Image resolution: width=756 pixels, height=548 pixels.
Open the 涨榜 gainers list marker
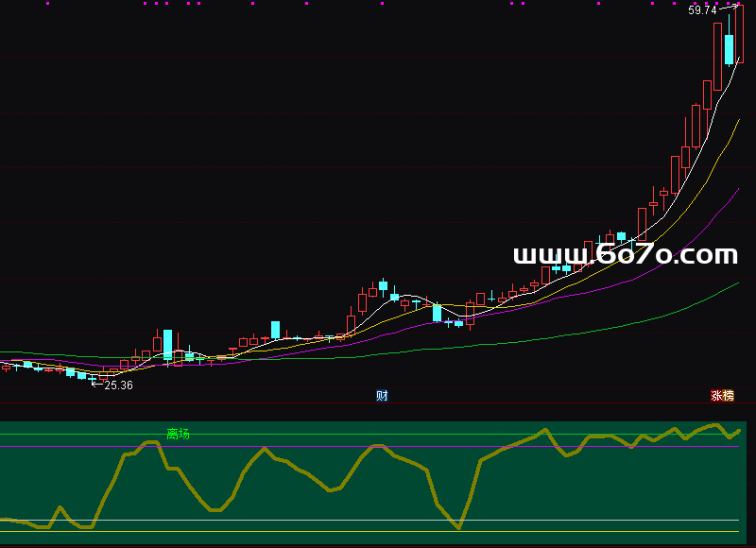[x=722, y=396]
